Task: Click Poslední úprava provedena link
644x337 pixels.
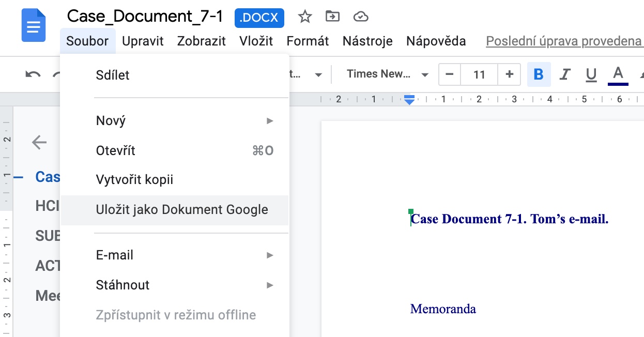Action: (564, 41)
